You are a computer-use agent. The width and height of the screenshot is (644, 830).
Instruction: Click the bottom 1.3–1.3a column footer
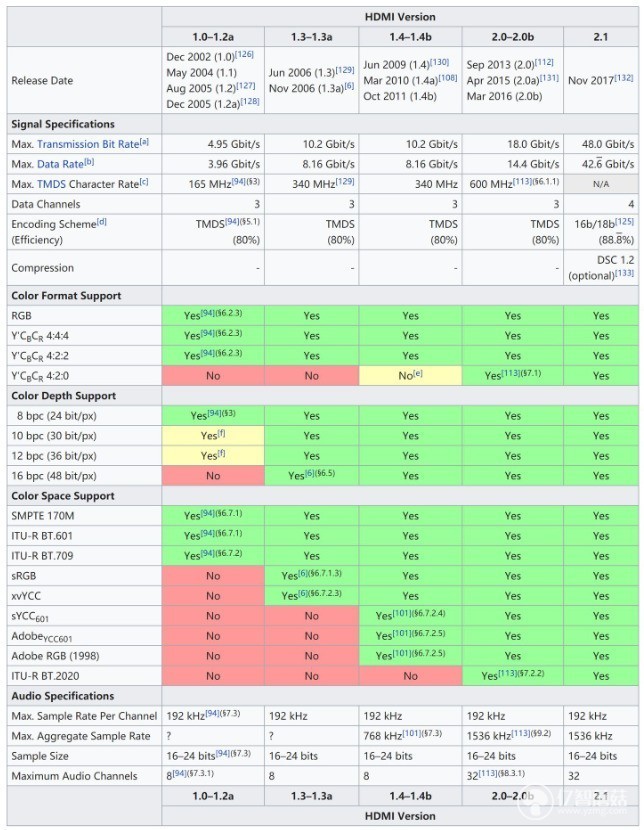coord(312,796)
